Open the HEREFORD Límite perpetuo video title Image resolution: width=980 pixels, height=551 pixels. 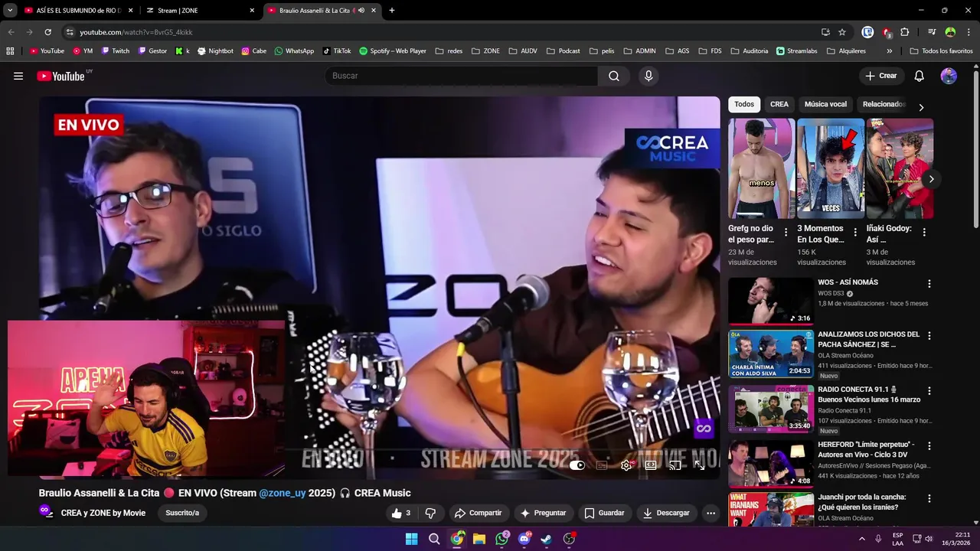(866, 449)
